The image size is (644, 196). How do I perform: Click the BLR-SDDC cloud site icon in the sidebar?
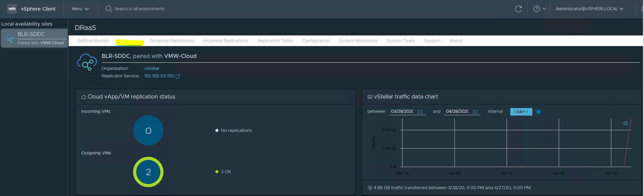(x=10, y=39)
